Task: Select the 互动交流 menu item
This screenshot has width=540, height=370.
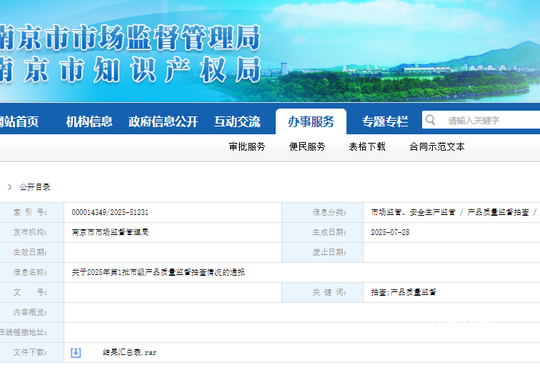Action: coord(237,122)
